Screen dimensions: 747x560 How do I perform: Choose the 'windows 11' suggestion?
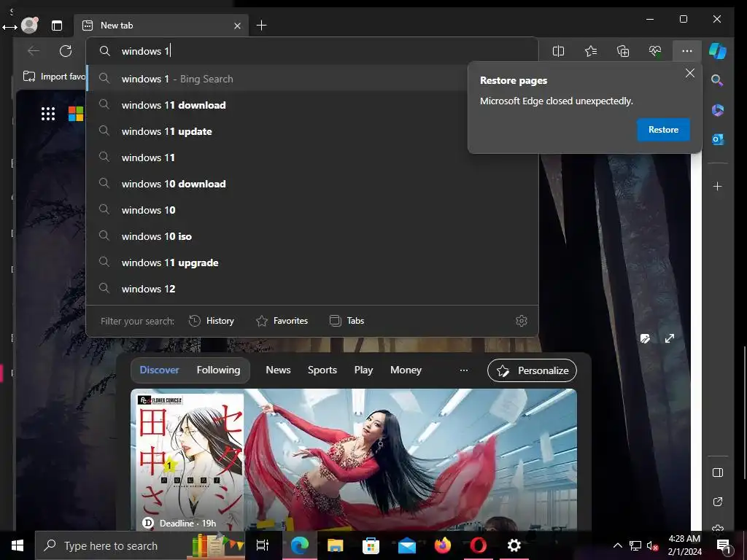coord(312,157)
